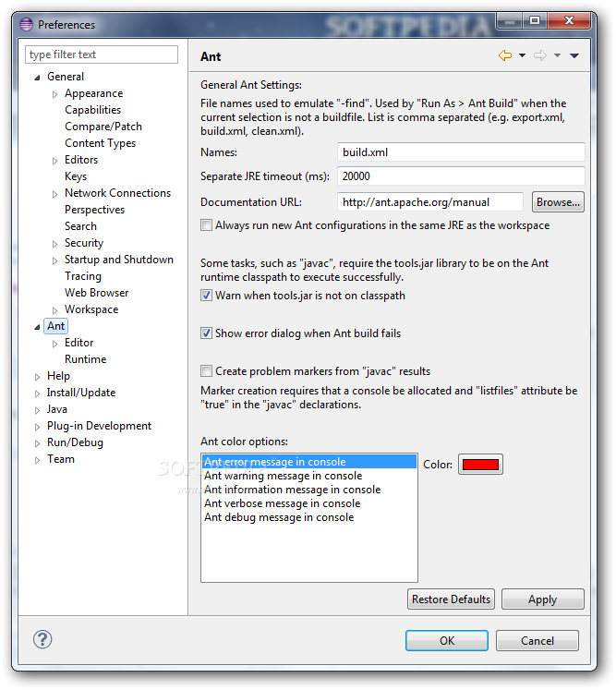
Task: Expand the Install/Update tree node
Action: pos(37,393)
